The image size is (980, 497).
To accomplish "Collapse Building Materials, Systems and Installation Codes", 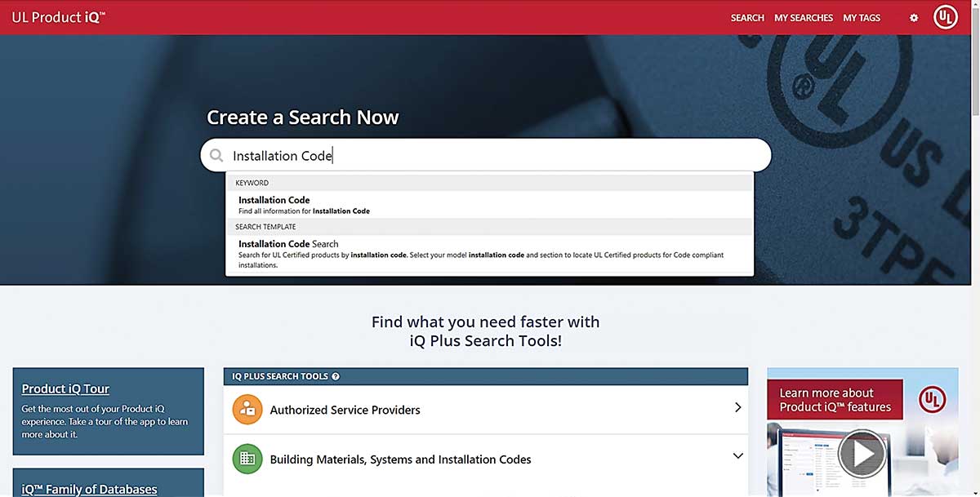I will click(x=737, y=456).
